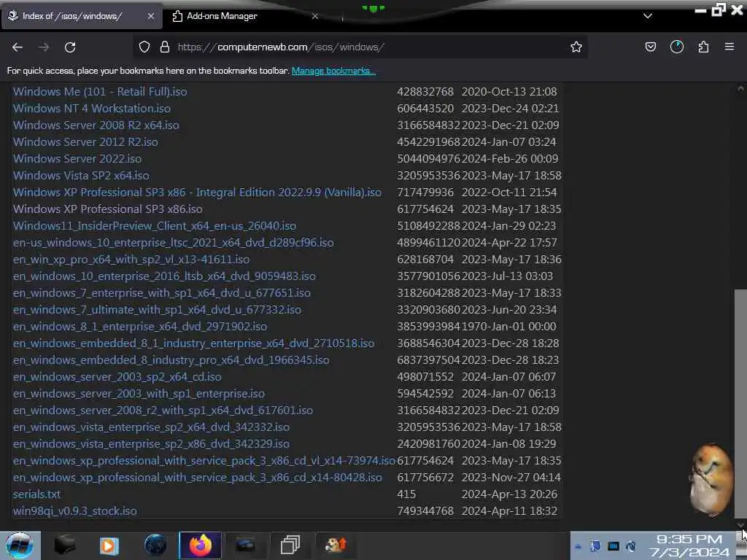Open en_windows_server_2003_sp2_x64_cd.iso
This screenshot has height=560, width=747.
117,377
